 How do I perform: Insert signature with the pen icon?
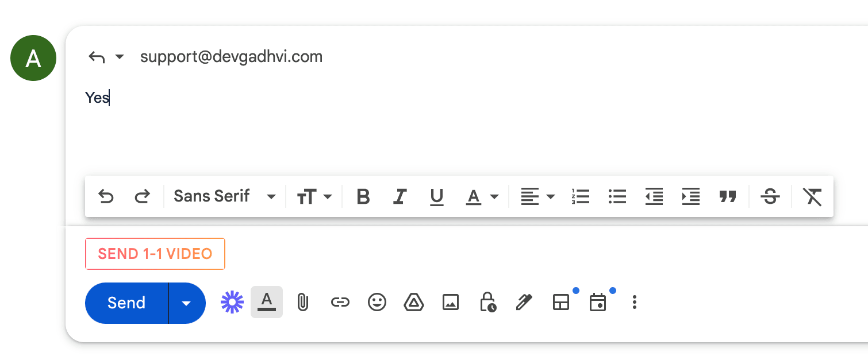(x=524, y=302)
